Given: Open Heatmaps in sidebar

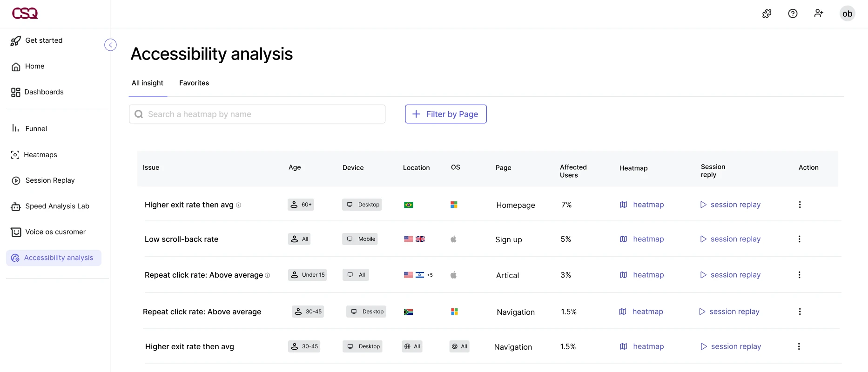Looking at the screenshot, I should (34, 155).
